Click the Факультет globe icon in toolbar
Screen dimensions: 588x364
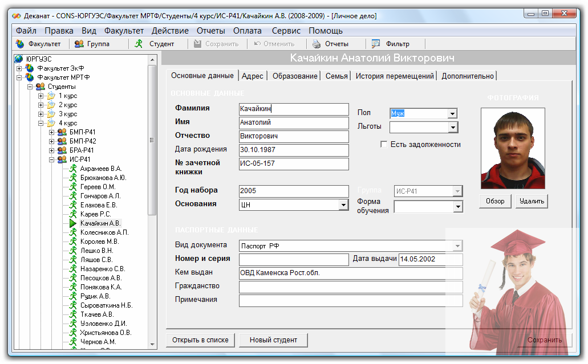pyautogui.click(x=20, y=44)
